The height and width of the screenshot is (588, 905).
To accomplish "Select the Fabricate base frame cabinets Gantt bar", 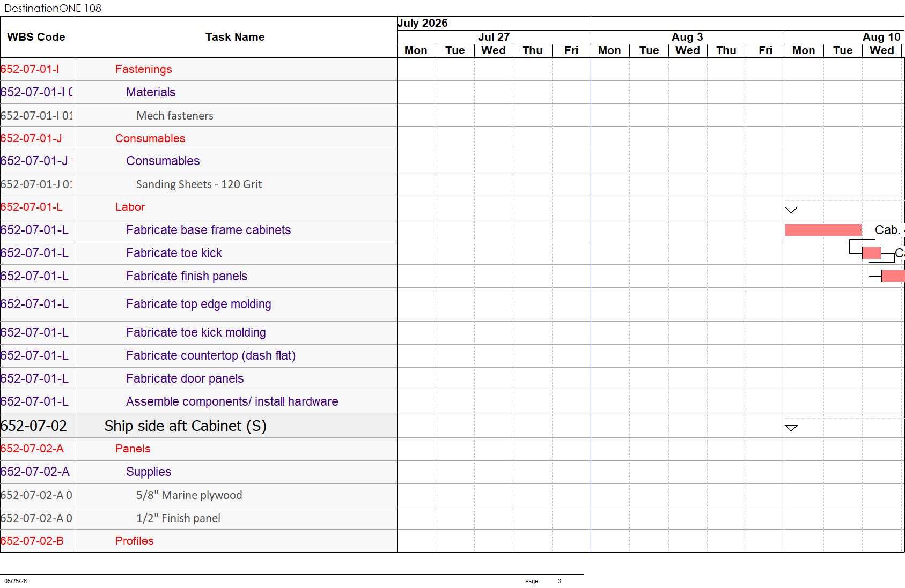I will [823, 230].
